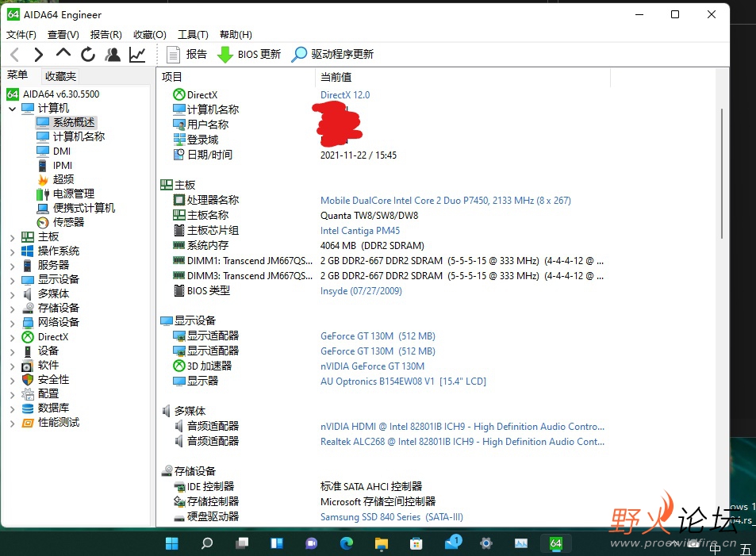The width and height of the screenshot is (756, 556).
Task: Open the line graph icon in toolbar
Action: tap(137, 55)
